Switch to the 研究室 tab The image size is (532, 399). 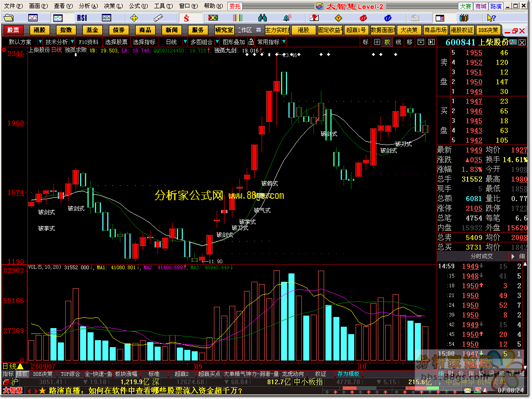click(224, 30)
